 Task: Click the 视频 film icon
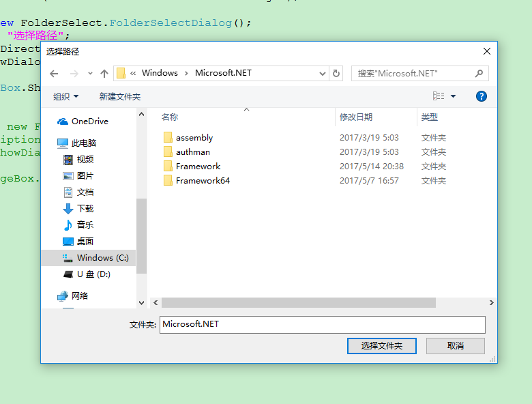[68, 160]
